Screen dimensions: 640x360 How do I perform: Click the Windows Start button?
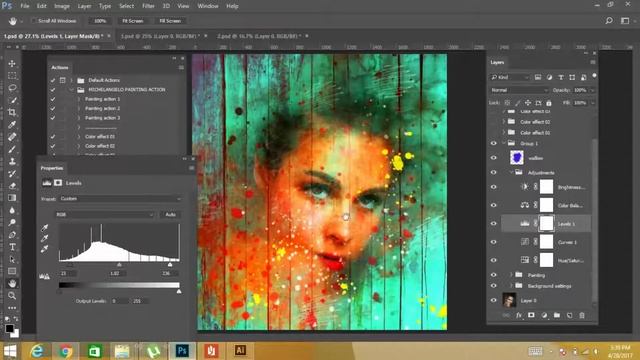(x=10, y=351)
